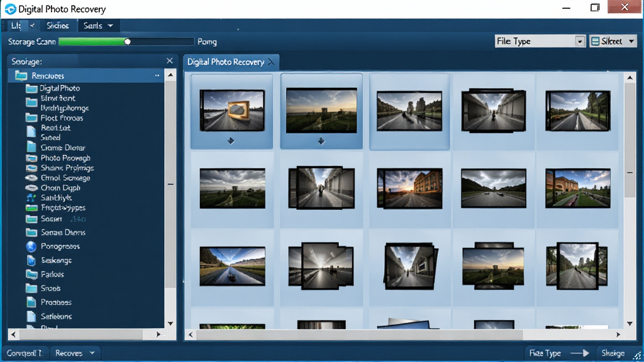
Task: Open the Siches menu
Action: tap(57, 25)
